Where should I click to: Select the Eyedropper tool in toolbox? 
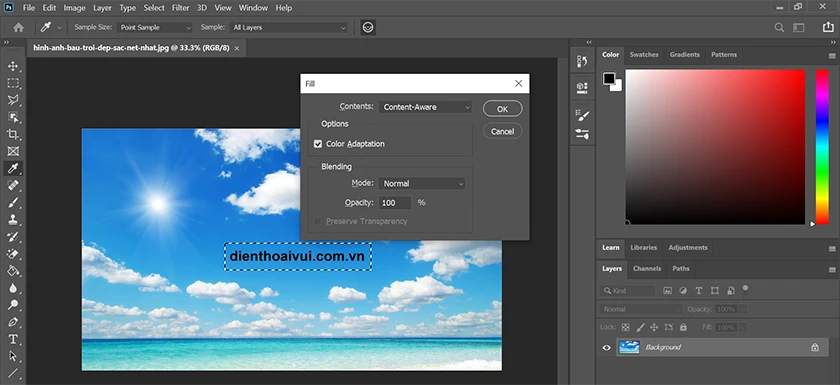tap(13, 169)
